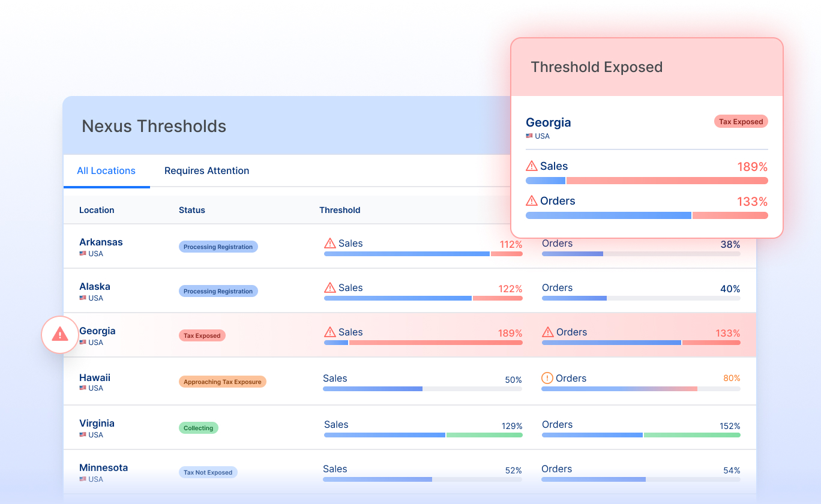The height and width of the screenshot is (504, 821).
Task: Click the Approaching Tax Exposure badge
Action: [223, 382]
